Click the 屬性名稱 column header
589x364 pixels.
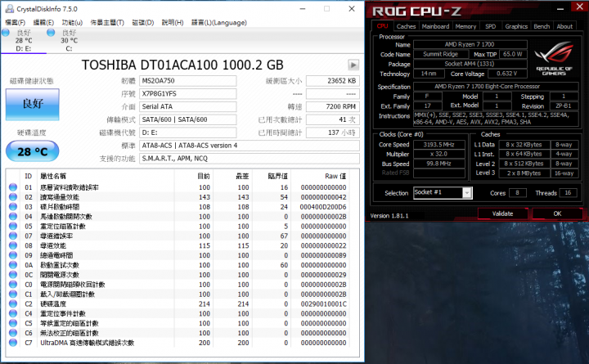coord(53,176)
